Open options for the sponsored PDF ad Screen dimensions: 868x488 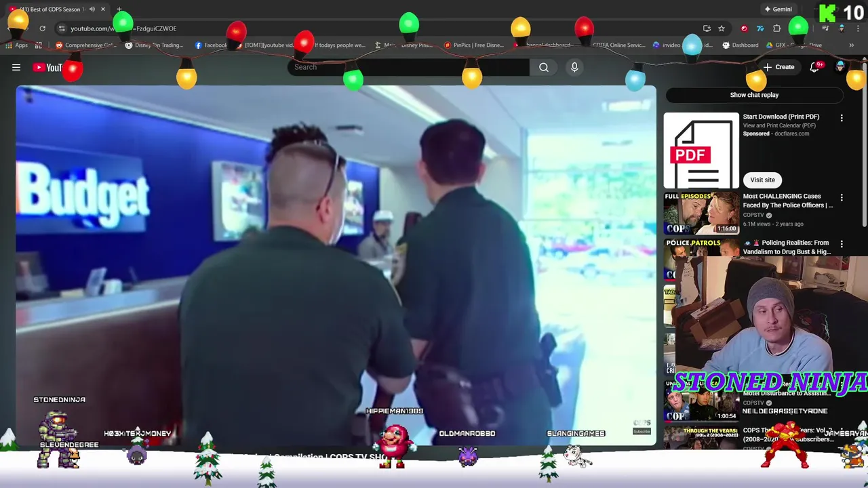coord(842,118)
